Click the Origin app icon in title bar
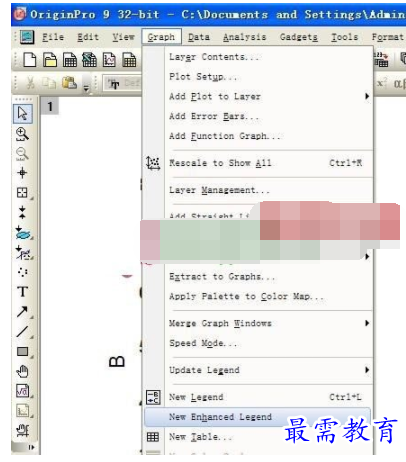Screen dimensions: 406x462 pos(20,14)
